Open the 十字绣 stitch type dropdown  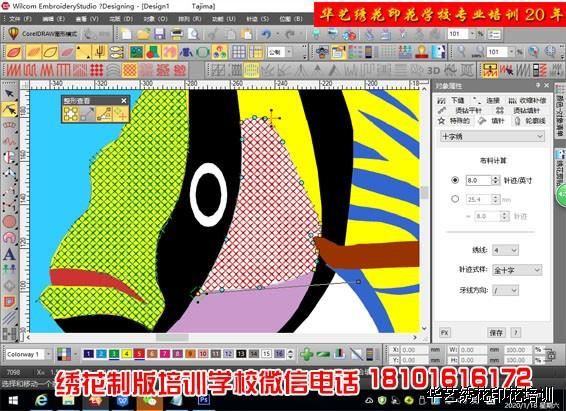[492, 136]
